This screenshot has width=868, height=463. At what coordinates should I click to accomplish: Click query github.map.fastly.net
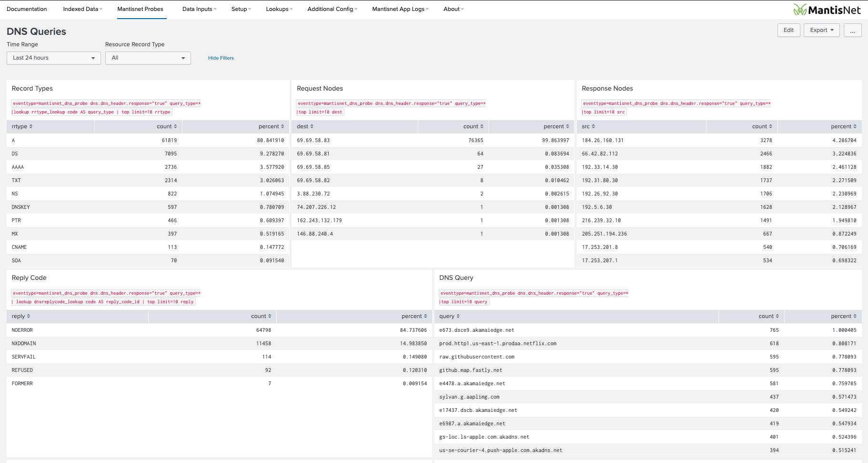[x=470, y=370]
